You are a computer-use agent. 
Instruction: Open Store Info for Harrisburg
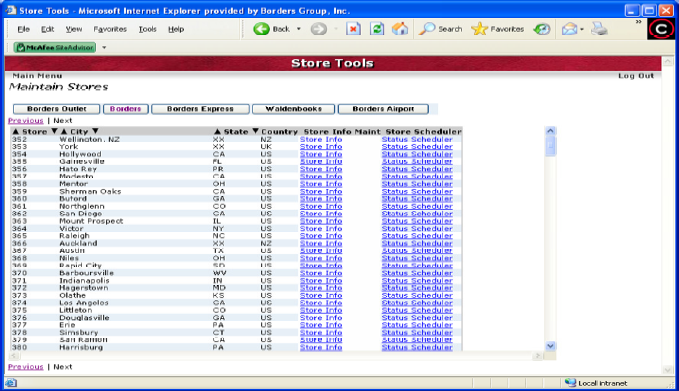(321, 347)
